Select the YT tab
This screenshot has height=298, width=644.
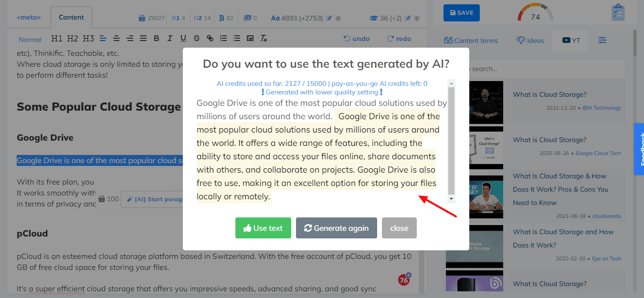point(570,40)
